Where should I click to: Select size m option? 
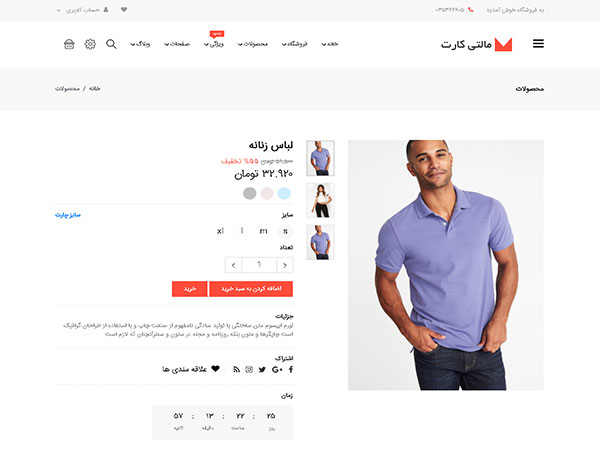263,231
